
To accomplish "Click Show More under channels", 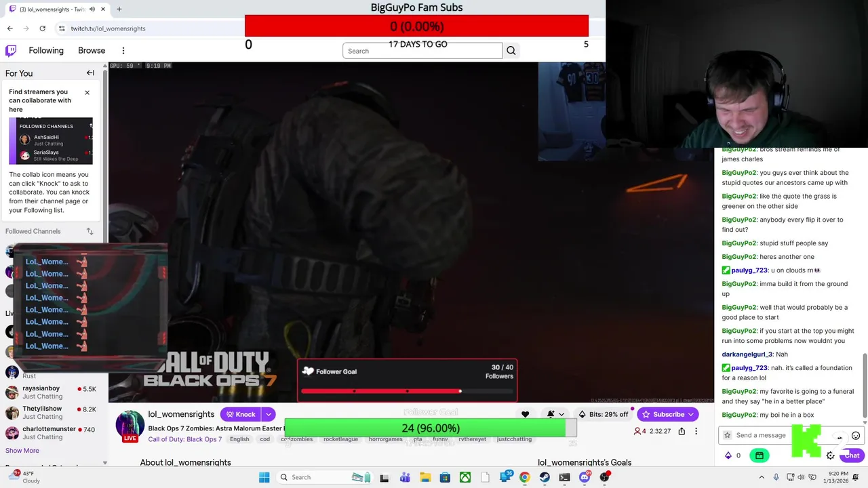I will coord(22,450).
